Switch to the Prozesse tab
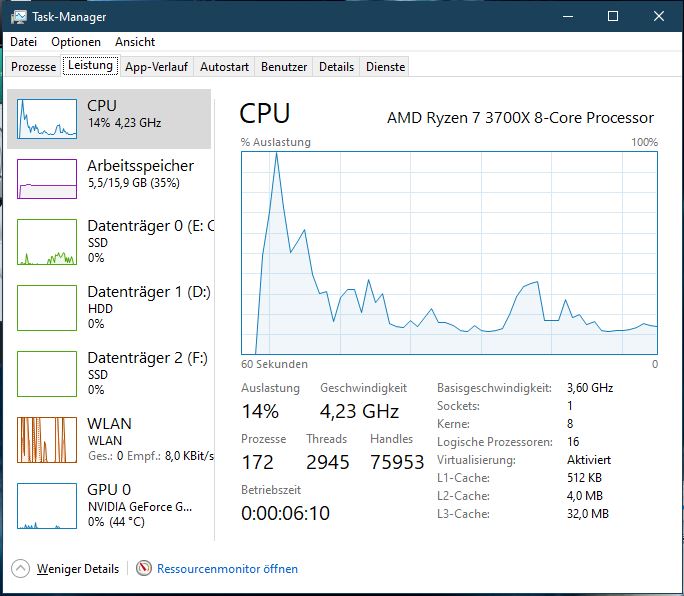 pyautogui.click(x=34, y=67)
